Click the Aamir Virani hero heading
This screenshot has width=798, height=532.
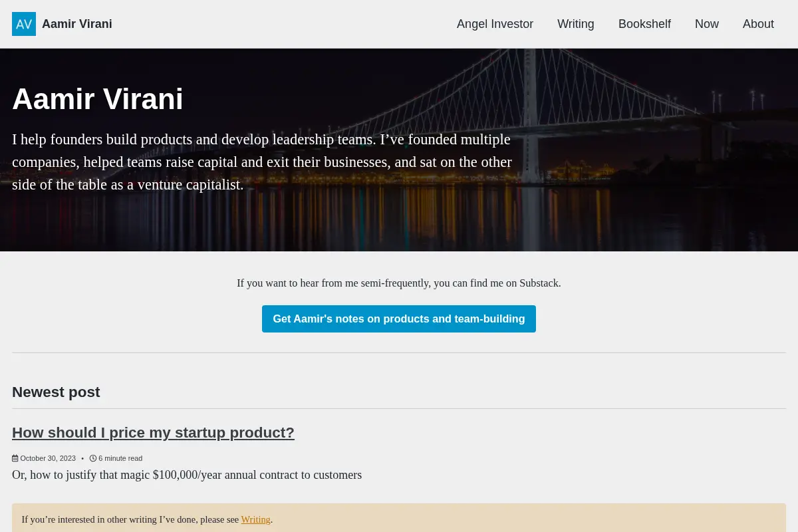click(x=98, y=99)
